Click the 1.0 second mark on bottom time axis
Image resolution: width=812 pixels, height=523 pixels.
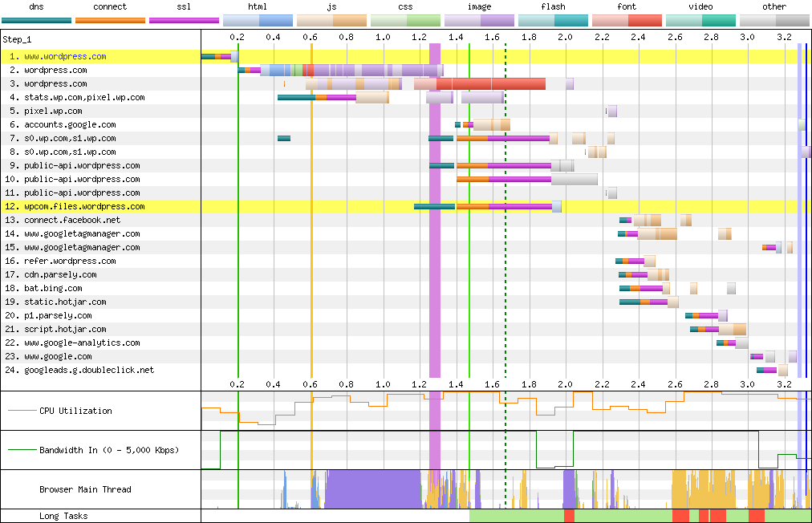pos(383,384)
